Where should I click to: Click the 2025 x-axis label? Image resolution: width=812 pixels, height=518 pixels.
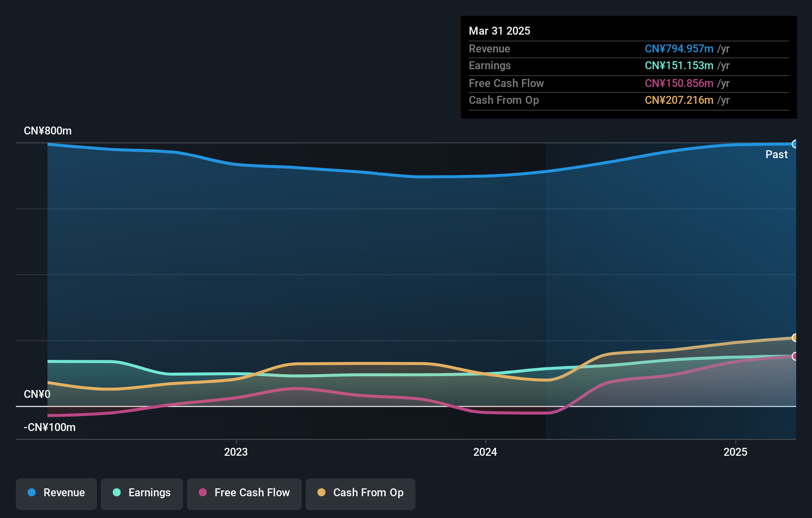(735, 452)
